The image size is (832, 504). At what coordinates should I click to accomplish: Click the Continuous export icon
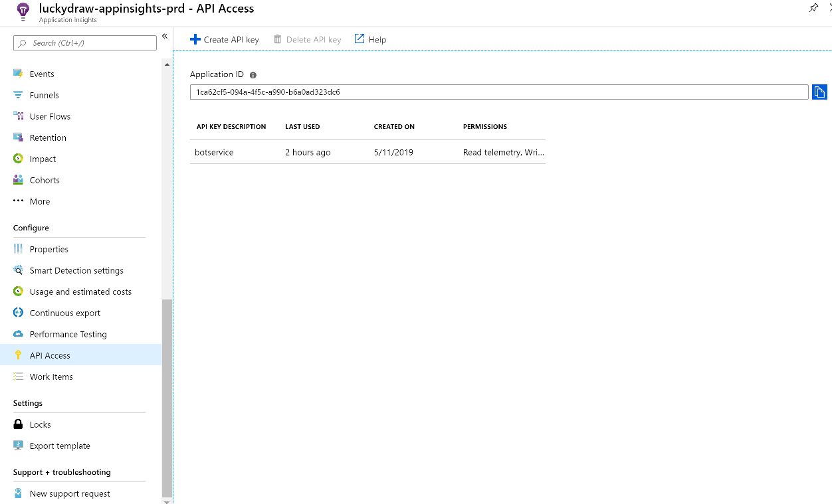(x=19, y=313)
